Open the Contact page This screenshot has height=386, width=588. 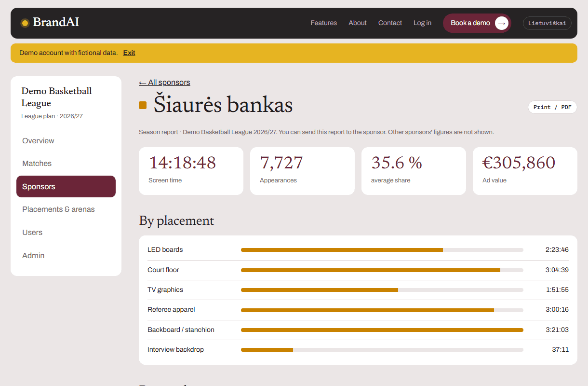[390, 23]
